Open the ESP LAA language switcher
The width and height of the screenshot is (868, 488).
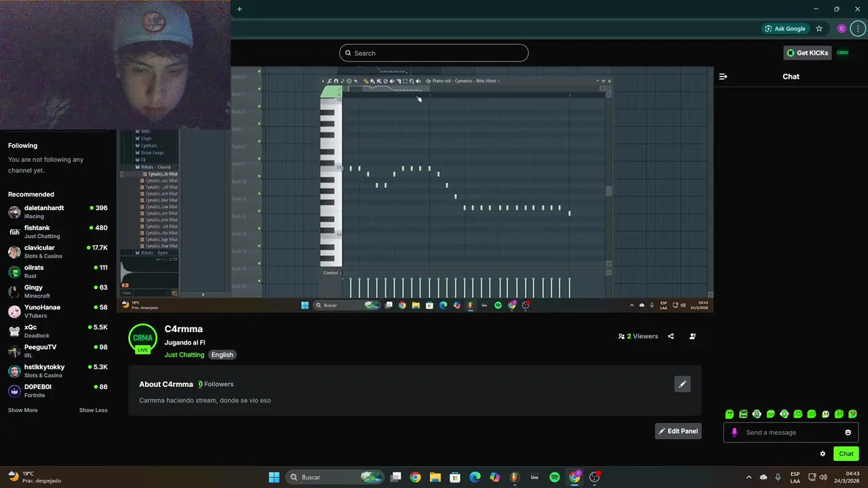(x=795, y=477)
